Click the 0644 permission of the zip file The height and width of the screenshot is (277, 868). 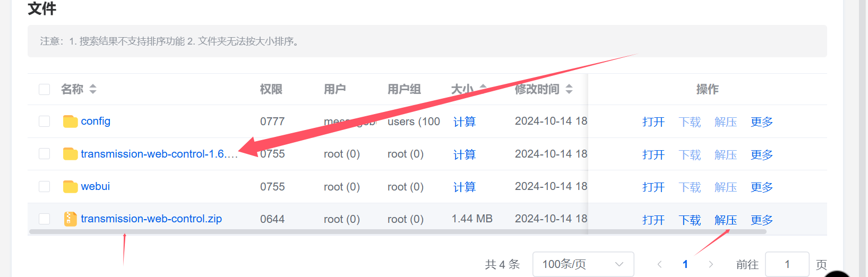pos(272,219)
